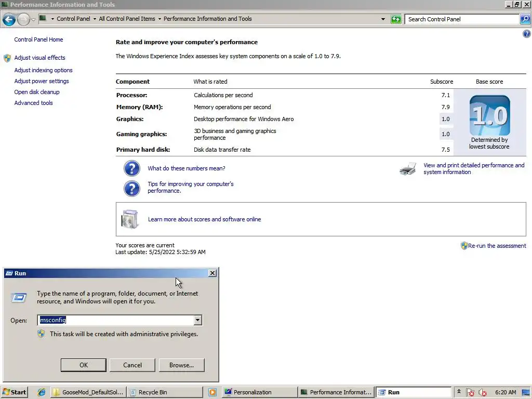Re-run the assessment
This screenshot has width=532, height=399.
pyautogui.click(x=497, y=246)
